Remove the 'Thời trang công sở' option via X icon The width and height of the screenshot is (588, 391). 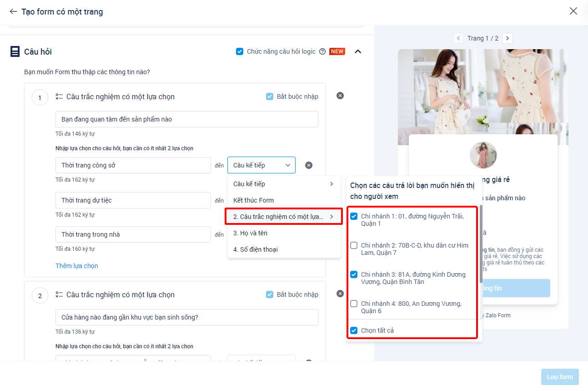point(309,165)
